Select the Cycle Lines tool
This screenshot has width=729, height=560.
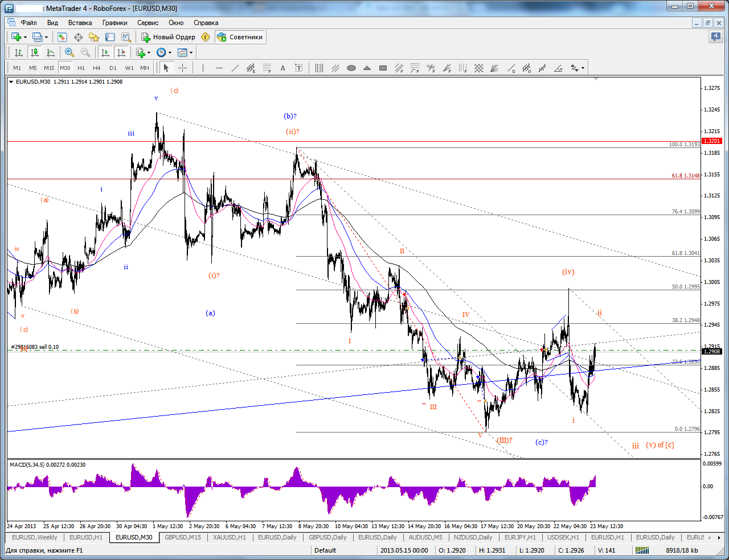[319, 68]
